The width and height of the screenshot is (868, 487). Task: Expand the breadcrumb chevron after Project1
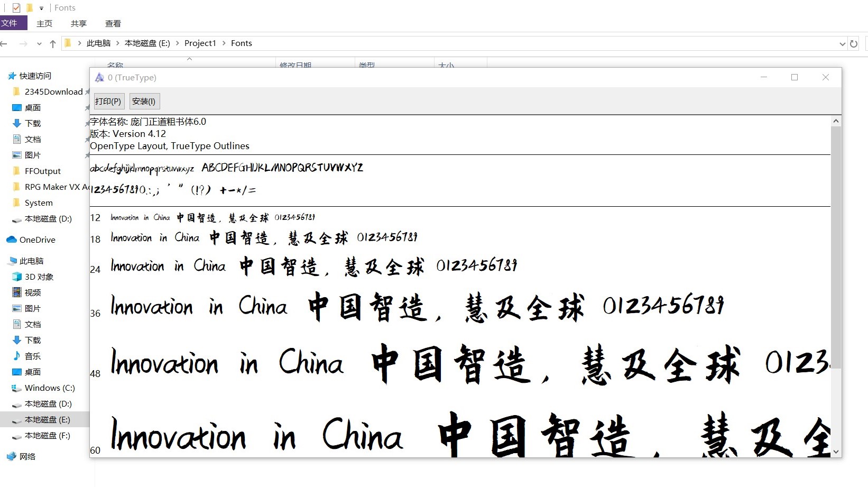pos(224,43)
